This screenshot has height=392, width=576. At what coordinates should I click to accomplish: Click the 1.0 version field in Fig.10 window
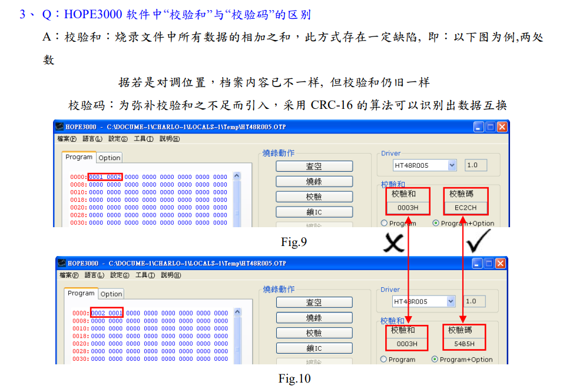click(x=474, y=301)
